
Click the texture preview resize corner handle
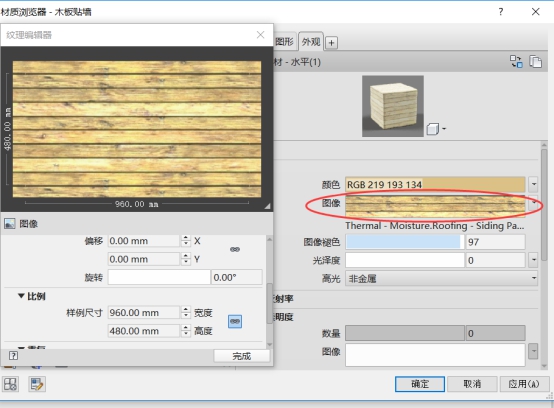[267, 206]
